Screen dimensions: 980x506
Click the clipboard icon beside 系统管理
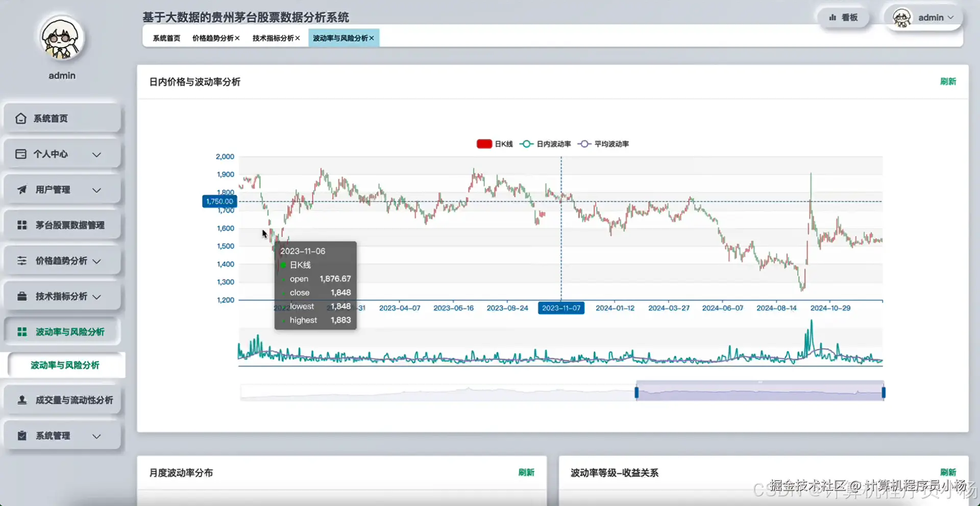[22, 436]
